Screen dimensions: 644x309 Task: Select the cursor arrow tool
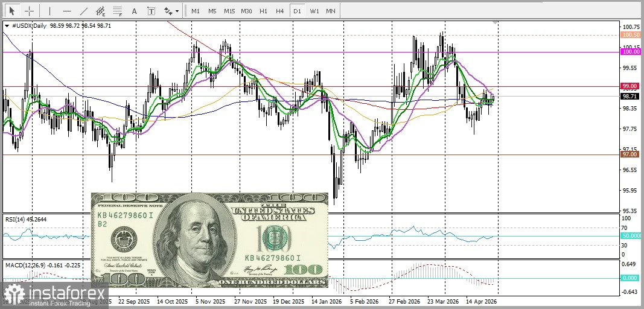12,11
